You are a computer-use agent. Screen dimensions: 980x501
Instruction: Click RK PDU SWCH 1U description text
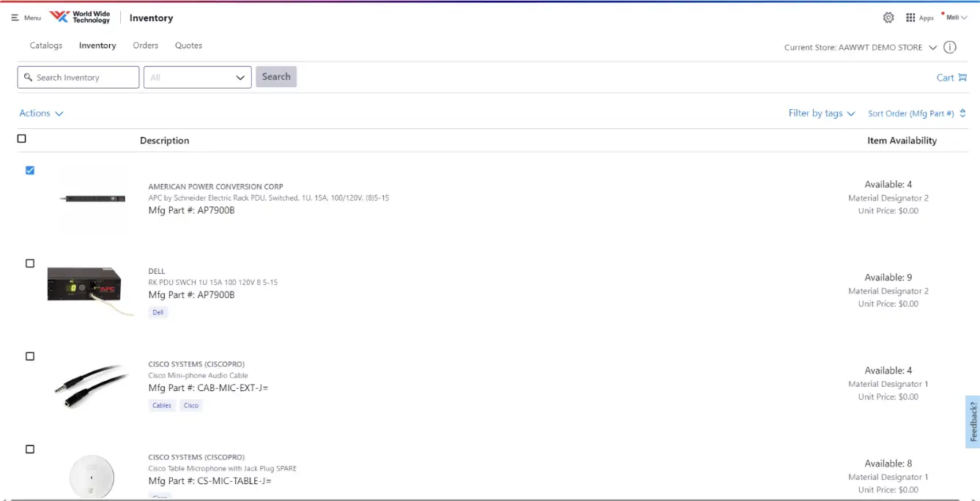[212, 283]
